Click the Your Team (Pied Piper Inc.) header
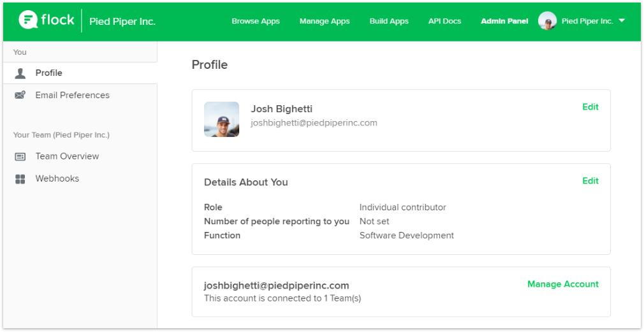The image size is (644, 332). point(61,135)
